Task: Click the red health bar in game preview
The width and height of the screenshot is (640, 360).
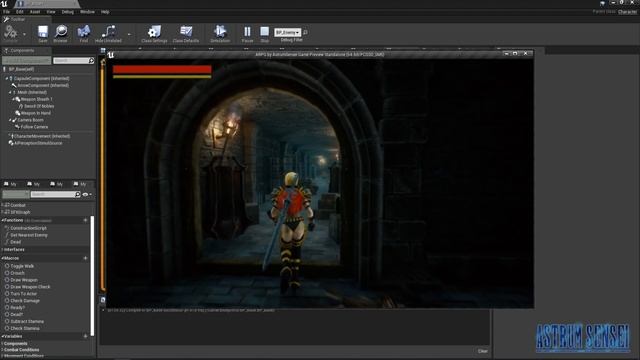Action: [162, 69]
